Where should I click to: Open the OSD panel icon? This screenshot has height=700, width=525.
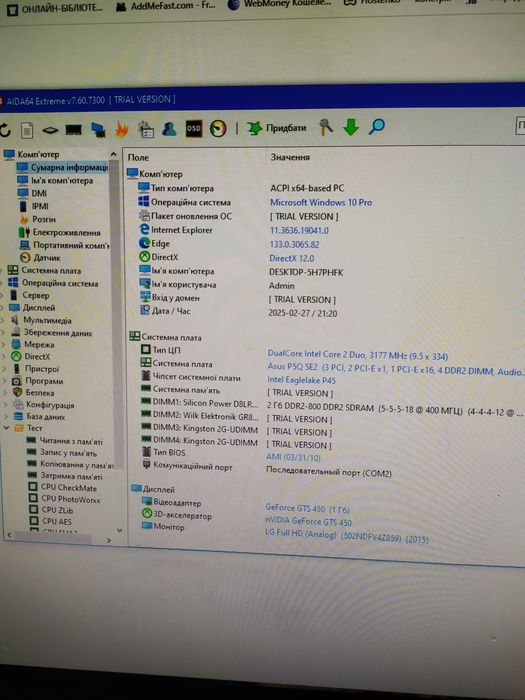tap(193, 129)
